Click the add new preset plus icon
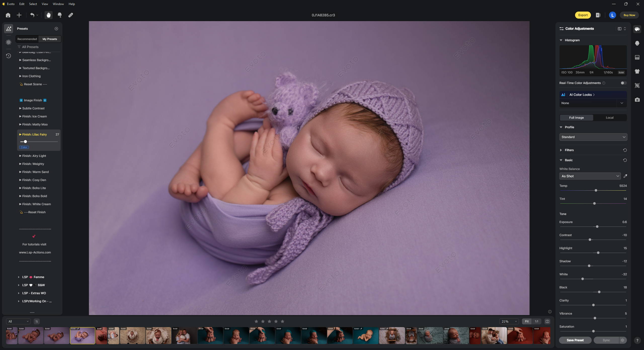644x350 pixels. click(56, 29)
